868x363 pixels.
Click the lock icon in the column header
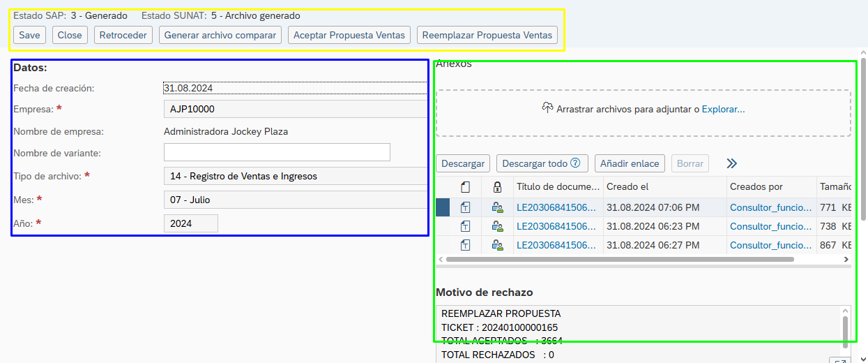[x=497, y=187]
